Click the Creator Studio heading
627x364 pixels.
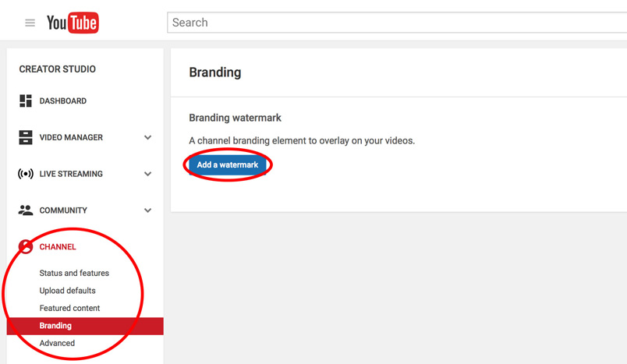(57, 69)
